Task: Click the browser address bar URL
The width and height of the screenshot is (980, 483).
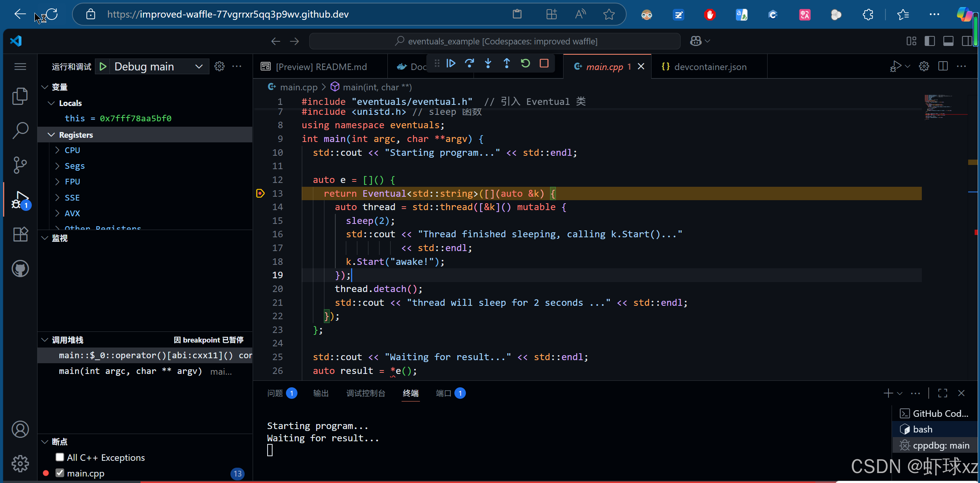Action: coord(228,14)
